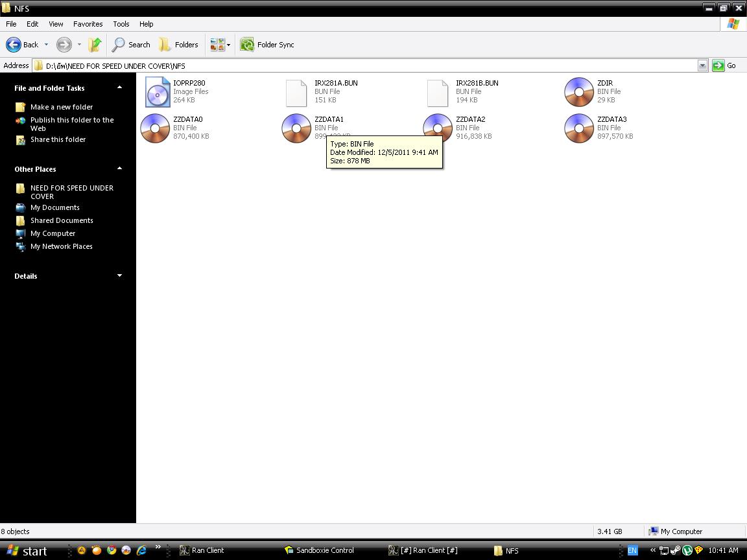Open the View menu
The height and width of the screenshot is (560, 747).
click(56, 24)
